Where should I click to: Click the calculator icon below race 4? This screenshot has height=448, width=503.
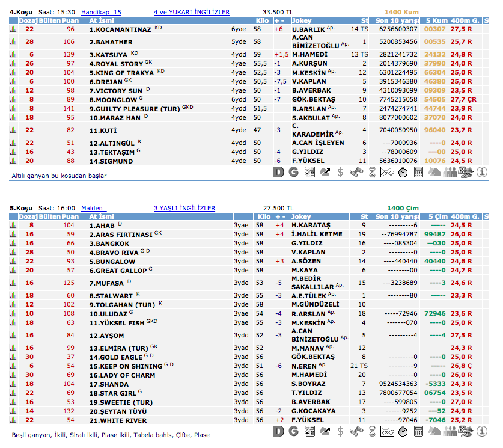(x=419, y=173)
